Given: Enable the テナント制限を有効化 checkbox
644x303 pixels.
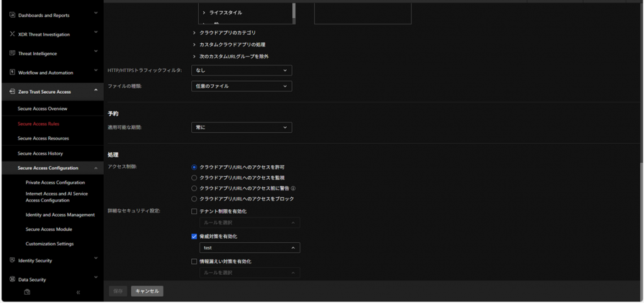Looking at the screenshot, I should coord(194,211).
